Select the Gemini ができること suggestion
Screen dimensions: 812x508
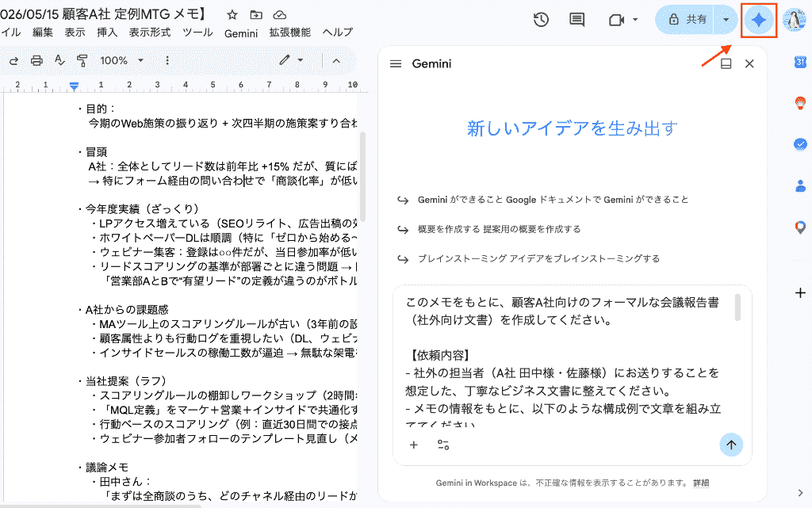pos(542,200)
